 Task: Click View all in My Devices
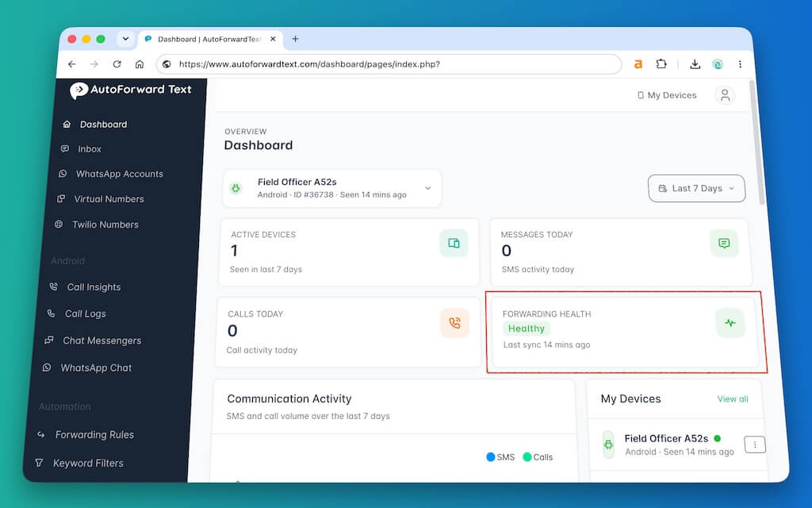732,399
